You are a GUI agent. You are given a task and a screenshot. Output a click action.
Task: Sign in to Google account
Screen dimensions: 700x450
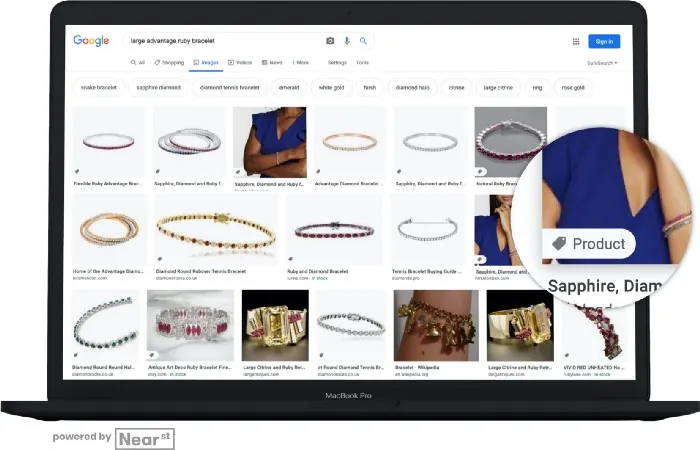[x=604, y=41]
